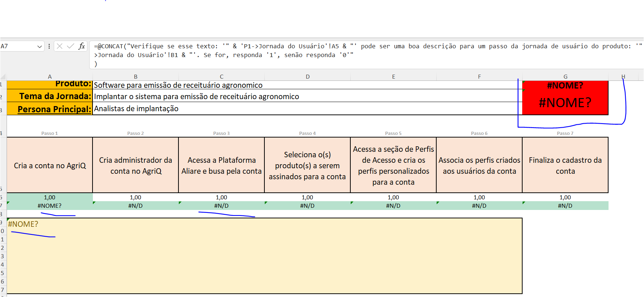The height and width of the screenshot is (297, 644).
Task: Select the #N/D cell under Passo 3
Action: click(x=222, y=206)
